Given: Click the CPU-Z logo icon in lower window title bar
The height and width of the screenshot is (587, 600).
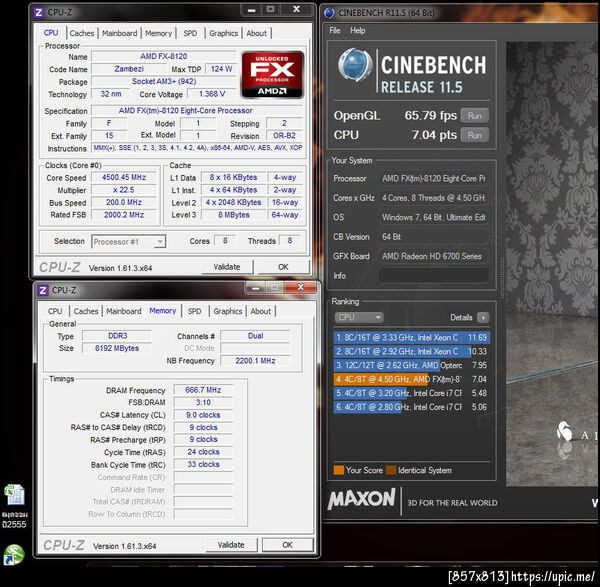Looking at the screenshot, I should pyautogui.click(x=43, y=290).
